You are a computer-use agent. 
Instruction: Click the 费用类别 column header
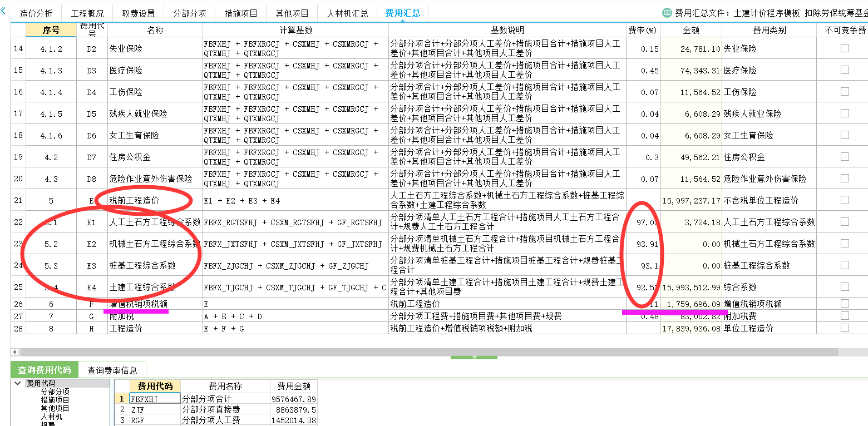769,30
